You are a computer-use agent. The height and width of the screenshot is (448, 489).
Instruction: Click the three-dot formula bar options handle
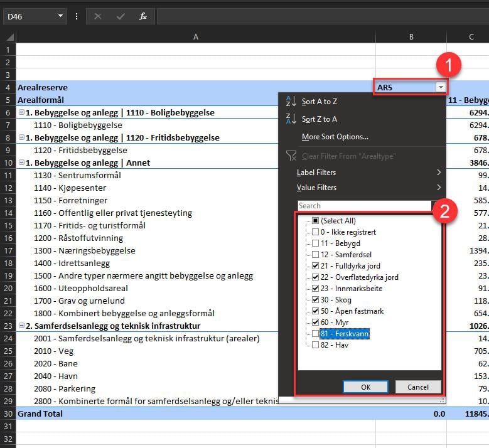coord(77,16)
